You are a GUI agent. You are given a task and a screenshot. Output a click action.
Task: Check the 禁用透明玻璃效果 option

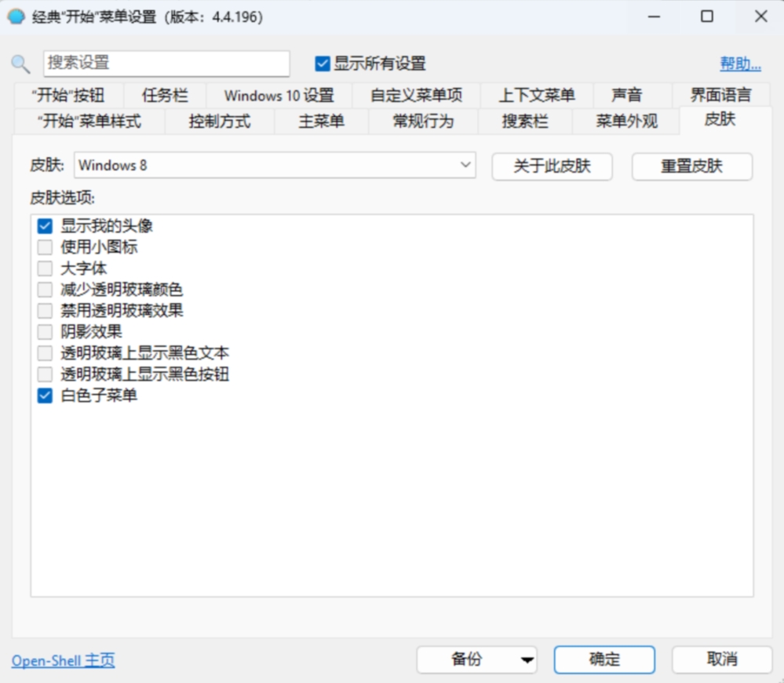tap(45, 311)
